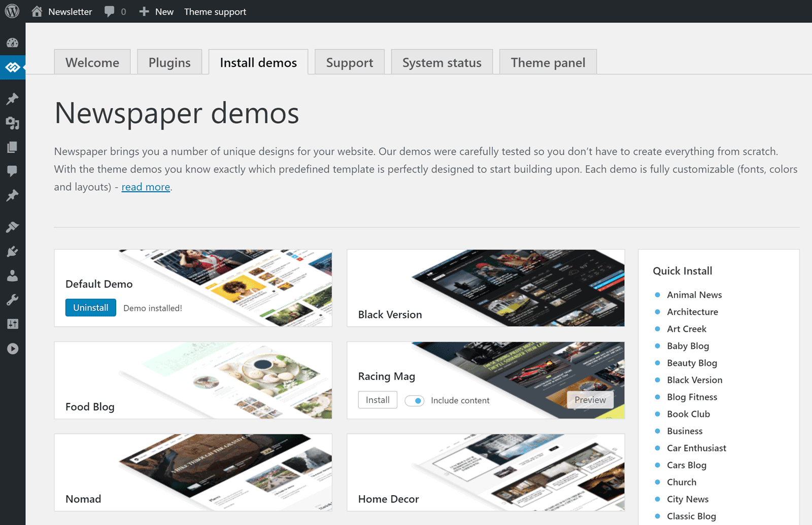Image resolution: width=812 pixels, height=525 pixels.
Task: Switch to the Theme panel tab
Action: coord(548,62)
